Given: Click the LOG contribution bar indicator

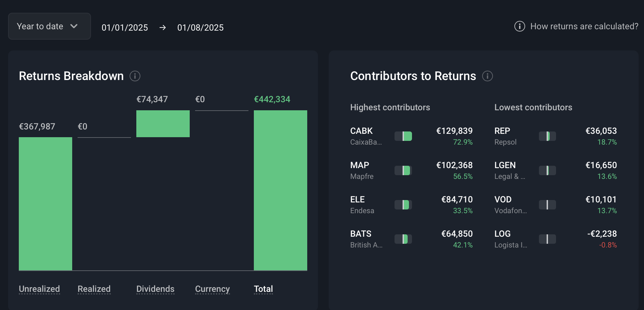Looking at the screenshot, I should (547, 239).
